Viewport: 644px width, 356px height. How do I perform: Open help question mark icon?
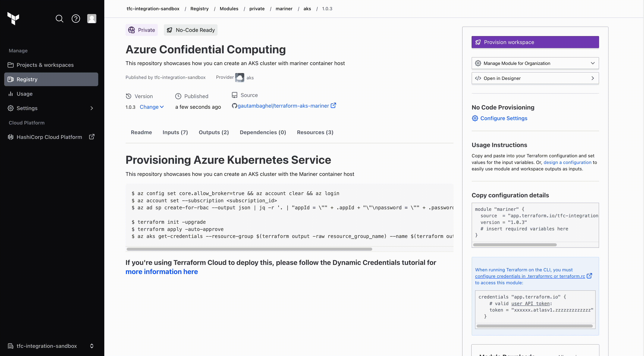pos(75,19)
